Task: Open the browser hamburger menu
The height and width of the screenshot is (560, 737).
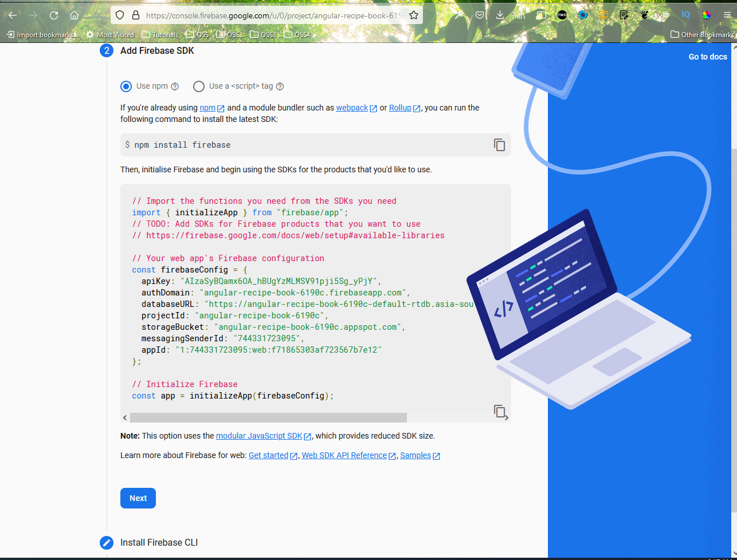Action: [727, 15]
